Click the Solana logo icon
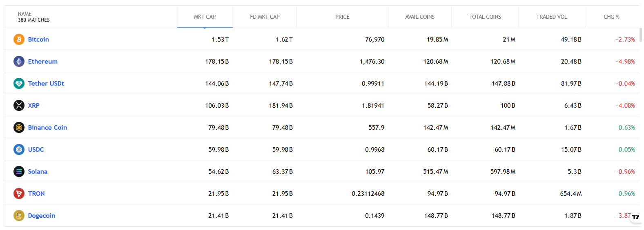Image resolution: width=644 pixels, height=230 pixels. 19,172
